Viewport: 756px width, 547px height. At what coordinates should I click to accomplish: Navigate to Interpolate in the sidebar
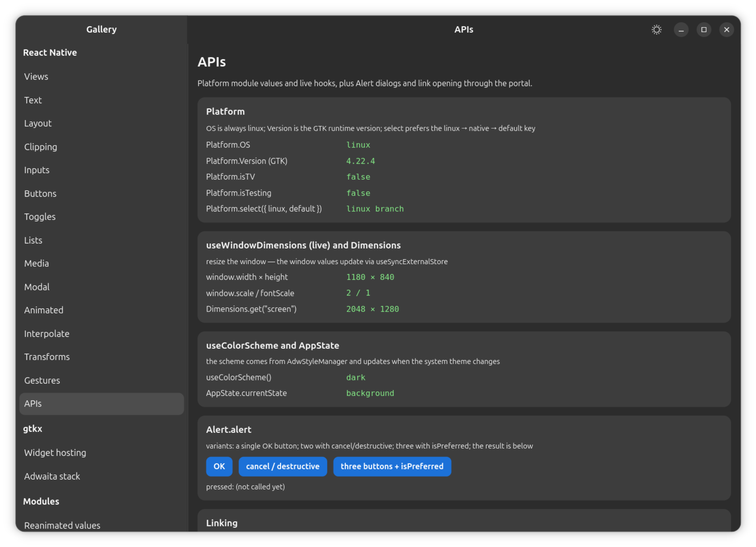point(102,333)
